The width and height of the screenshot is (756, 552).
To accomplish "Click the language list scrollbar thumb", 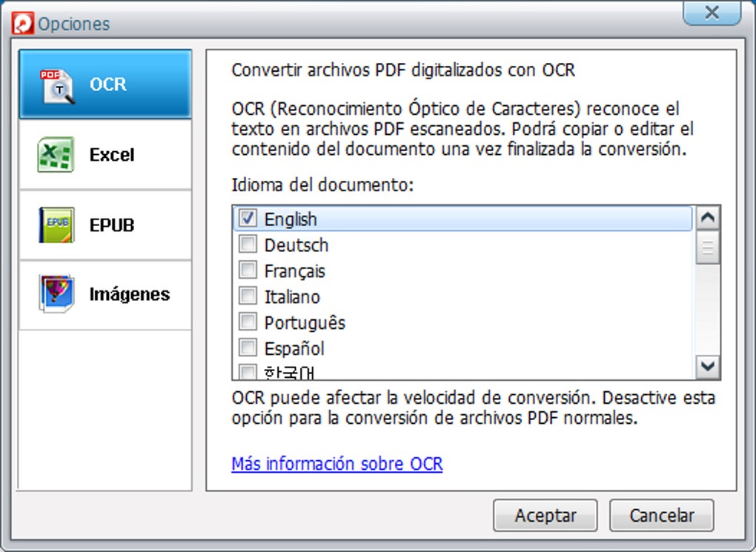I will point(709,247).
